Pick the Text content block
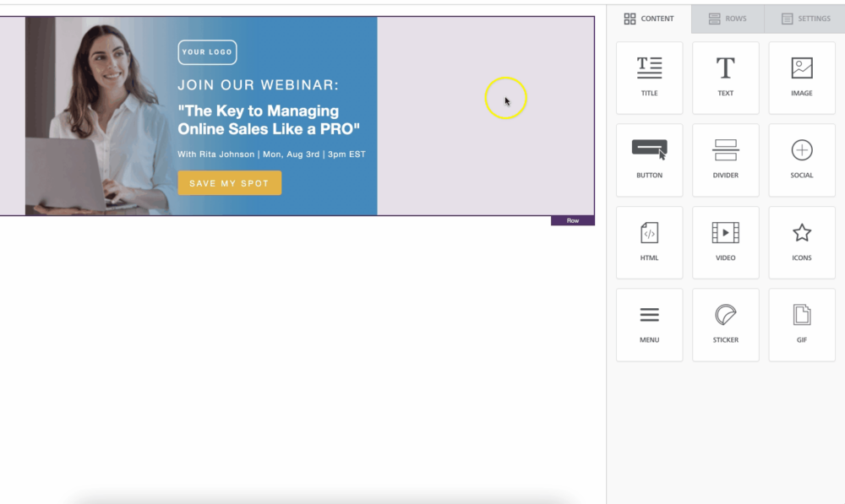This screenshot has width=845, height=504. 725,78
